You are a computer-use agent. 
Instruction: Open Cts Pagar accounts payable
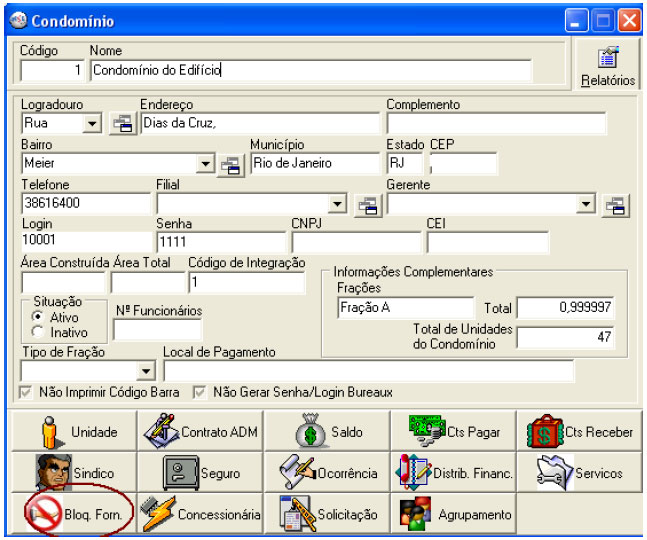(453, 431)
